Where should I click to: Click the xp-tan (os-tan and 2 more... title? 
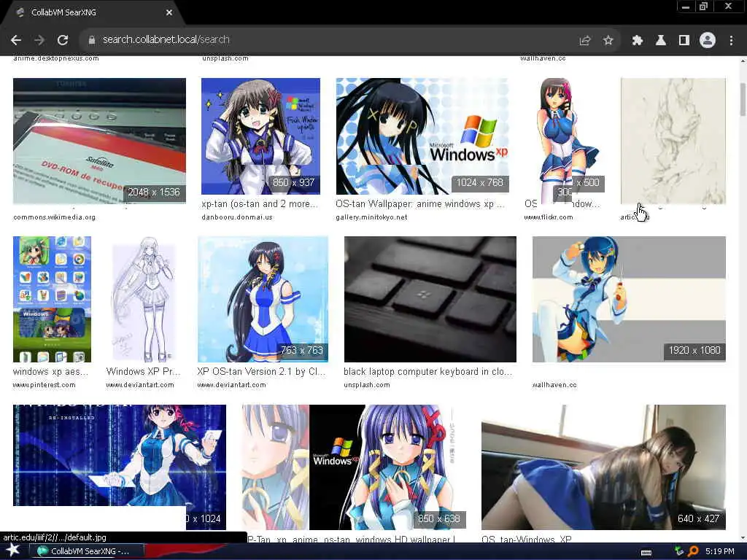pyautogui.click(x=259, y=204)
